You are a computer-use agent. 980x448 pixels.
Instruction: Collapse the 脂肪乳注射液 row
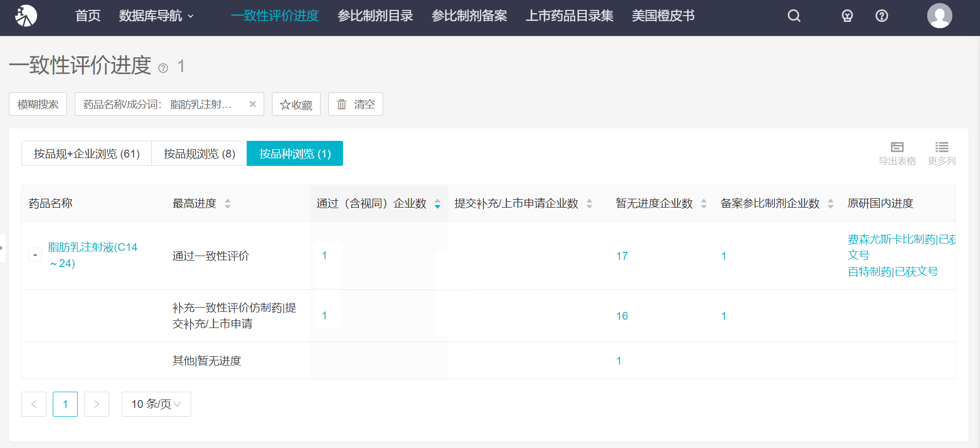[x=35, y=255]
